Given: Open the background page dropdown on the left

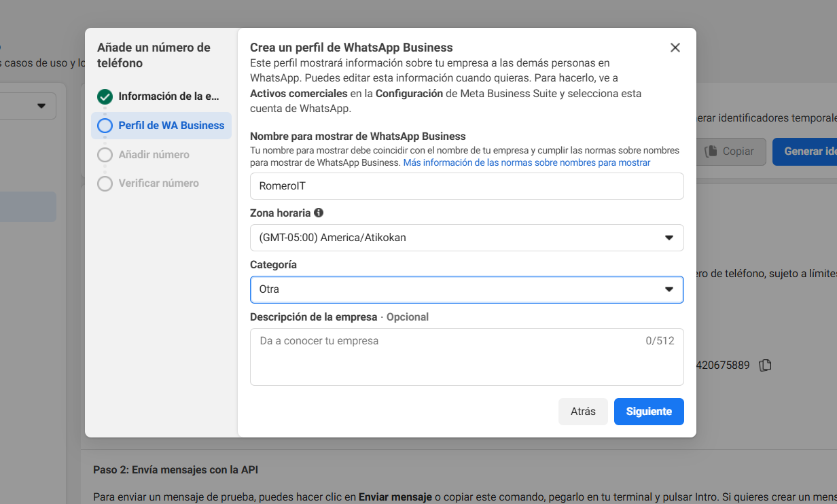Looking at the screenshot, I should (27, 106).
